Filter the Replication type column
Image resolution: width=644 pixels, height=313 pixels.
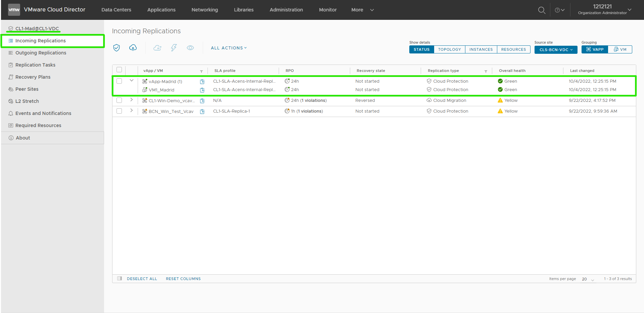[x=486, y=71]
